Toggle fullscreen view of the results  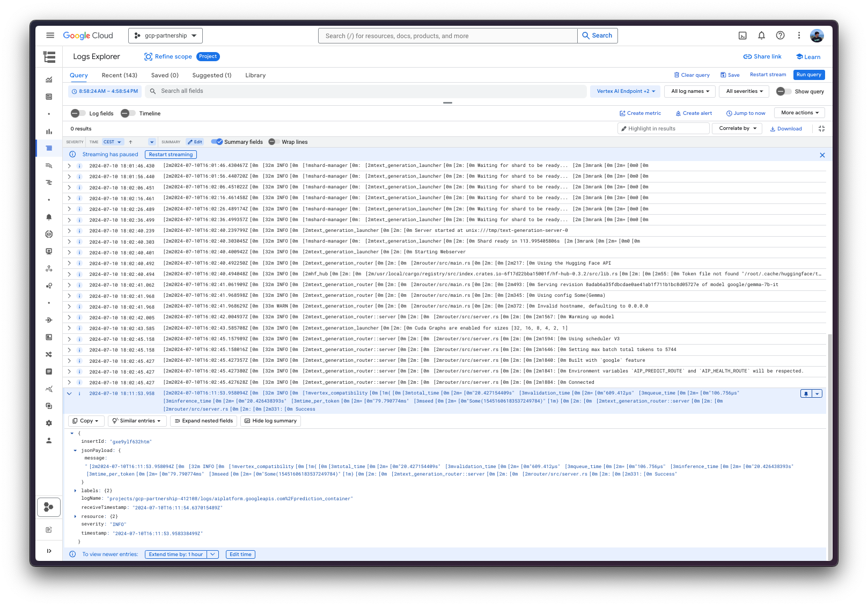point(821,129)
